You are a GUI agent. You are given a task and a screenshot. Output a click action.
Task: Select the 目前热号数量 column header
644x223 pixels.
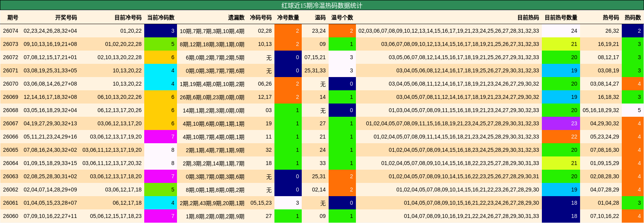click(x=561, y=18)
